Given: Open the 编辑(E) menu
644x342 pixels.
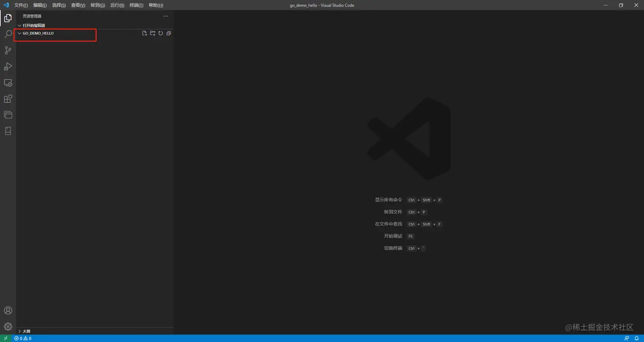Looking at the screenshot, I should tap(40, 5).
